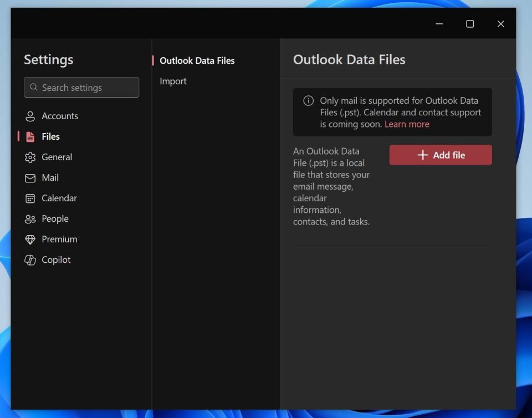Screen dimensions: 532x418
Task: Click the Copilot logo icon
Action: click(x=30, y=260)
